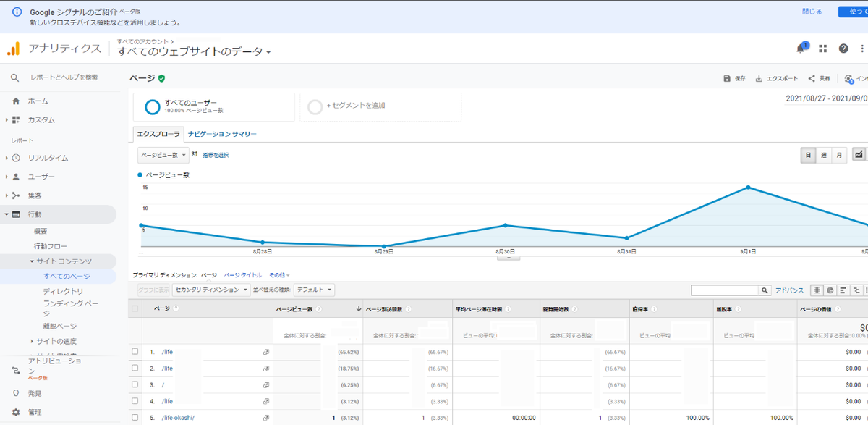
Task: Open the ページビュー数 metric dropdown
Action: 163,155
